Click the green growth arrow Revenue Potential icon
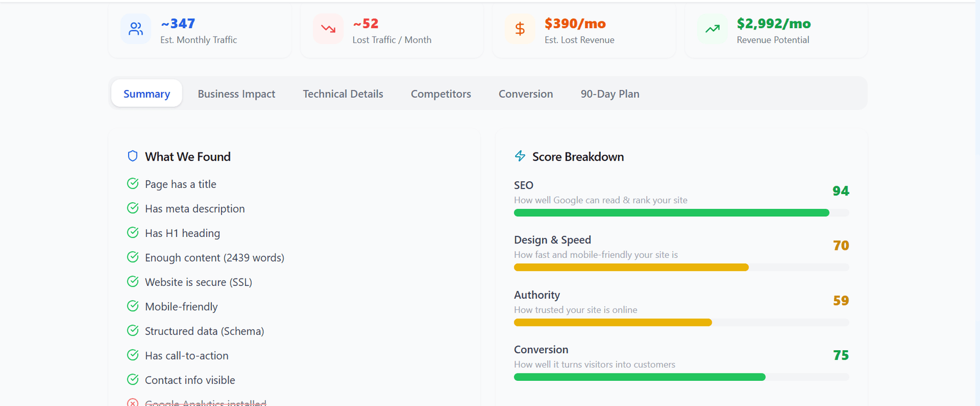Viewport: 980px width, 406px height. [712, 29]
